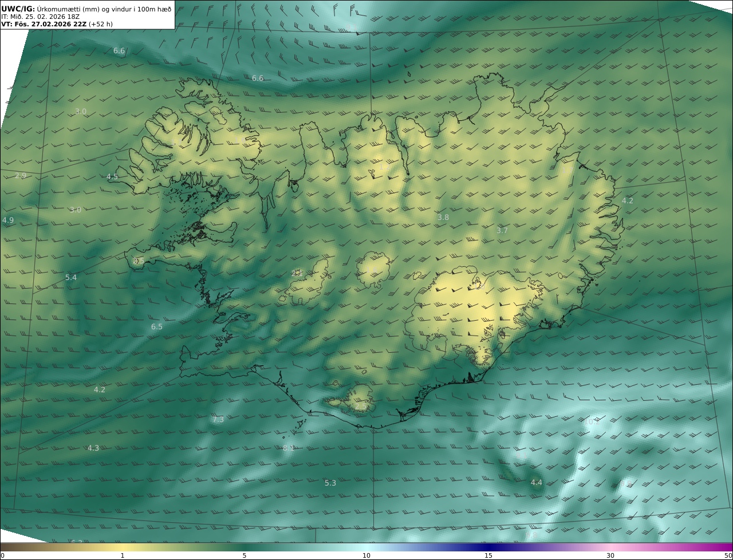Screen dimensions: 733x560
Task: Click the map value '5.3'
Action: tap(330, 483)
